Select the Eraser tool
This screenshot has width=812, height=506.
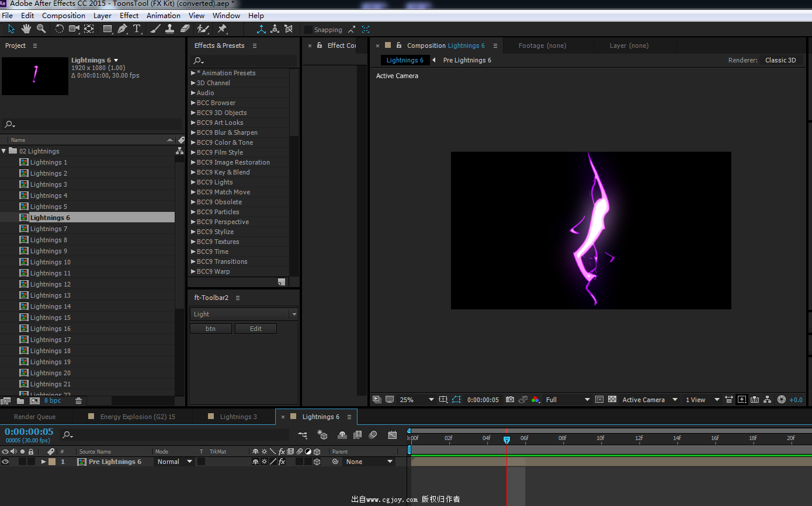click(x=185, y=29)
